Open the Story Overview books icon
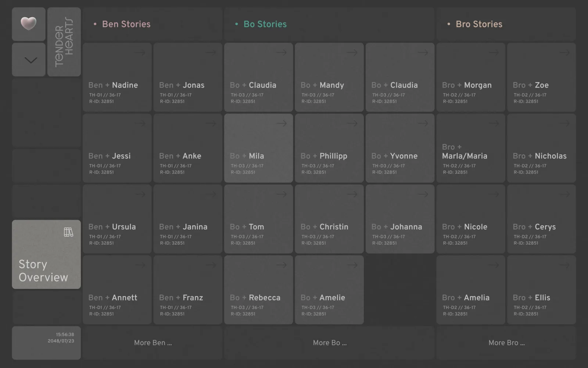Image resolution: width=588 pixels, height=368 pixels. point(68,232)
